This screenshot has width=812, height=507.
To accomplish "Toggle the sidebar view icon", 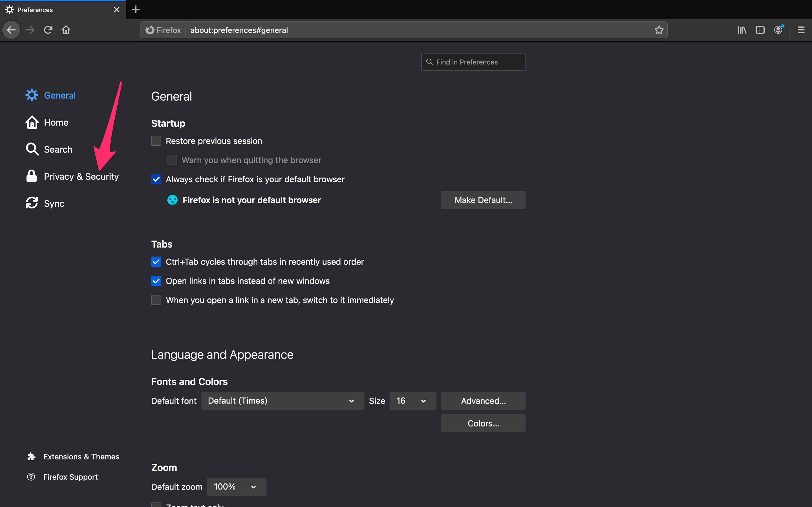I will point(760,30).
